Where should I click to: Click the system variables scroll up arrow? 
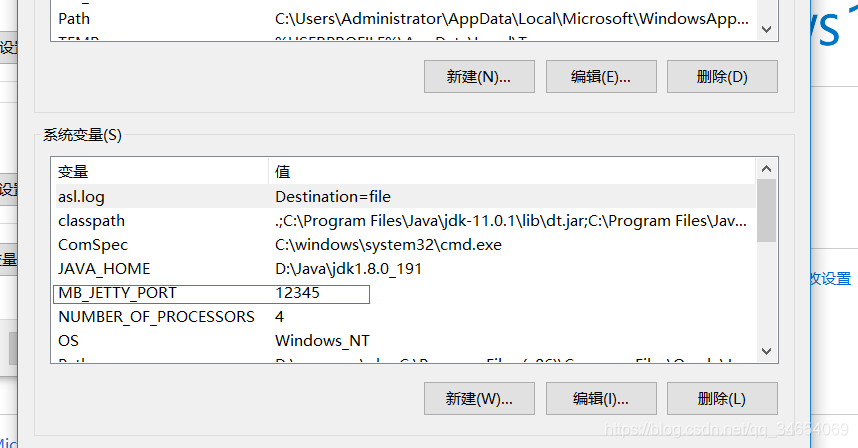pos(767,168)
